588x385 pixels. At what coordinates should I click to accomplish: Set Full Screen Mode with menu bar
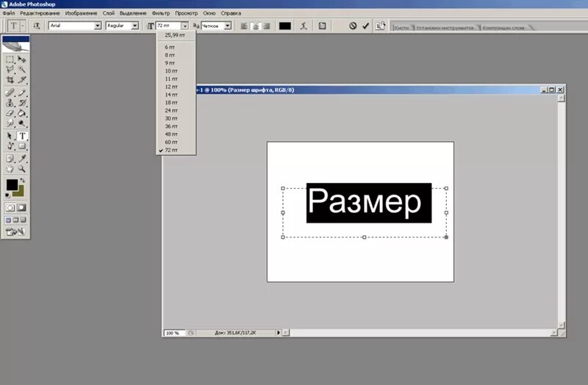click(15, 220)
